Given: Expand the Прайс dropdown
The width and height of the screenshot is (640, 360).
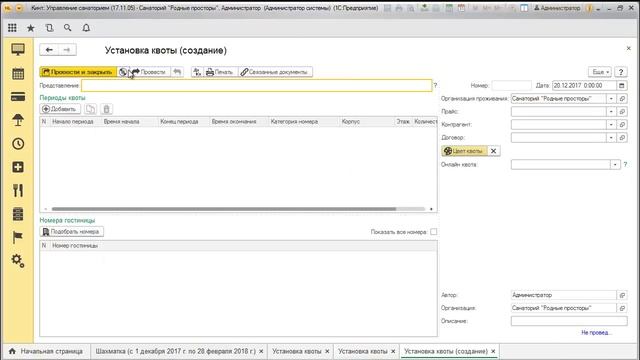Looking at the screenshot, I should pyautogui.click(x=611, y=111).
